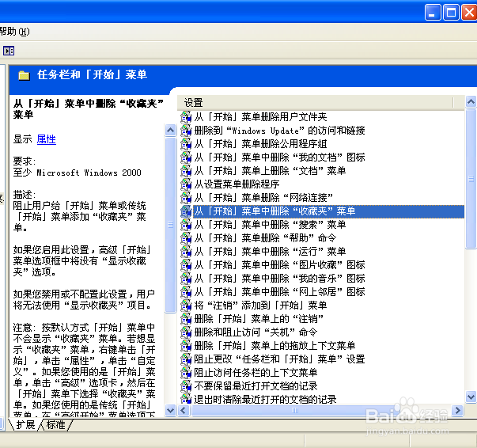Click policy icon for 删除拖放上下文菜单 row
This screenshot has width=477, height=448.
coord(186,346)
